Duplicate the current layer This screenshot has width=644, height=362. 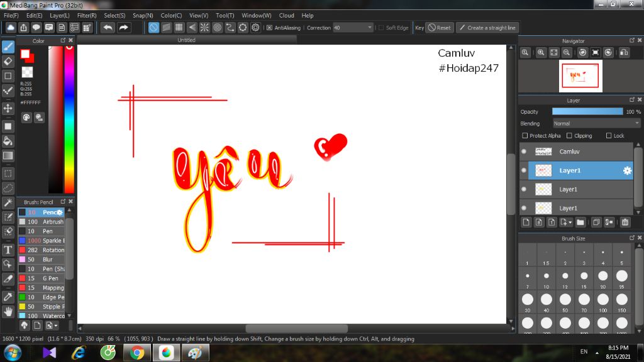tap(596, 222)
